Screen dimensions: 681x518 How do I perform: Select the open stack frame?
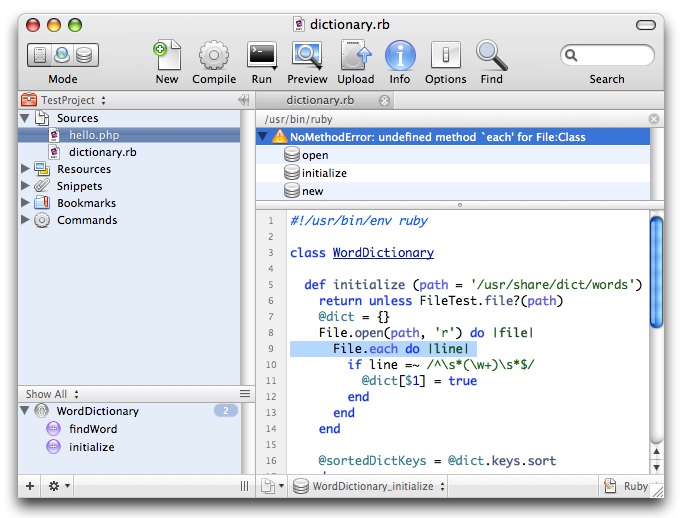click(x=453, y=155)
